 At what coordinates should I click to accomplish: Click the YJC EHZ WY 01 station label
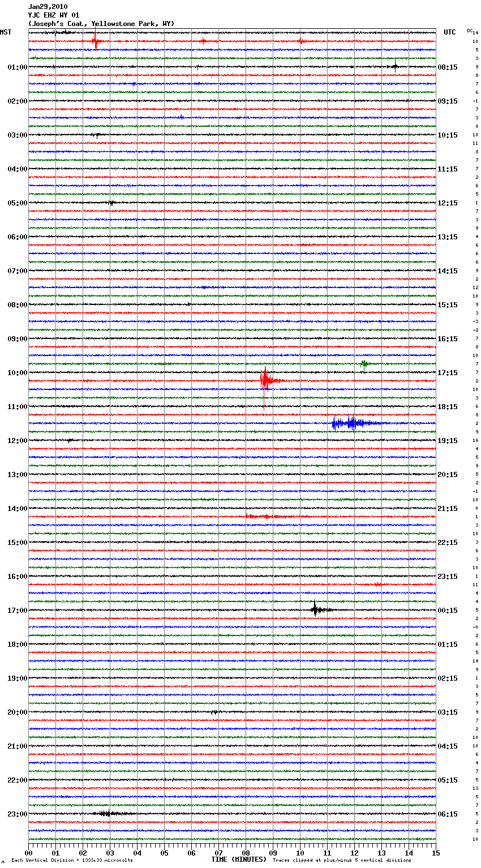pos(54,15)
